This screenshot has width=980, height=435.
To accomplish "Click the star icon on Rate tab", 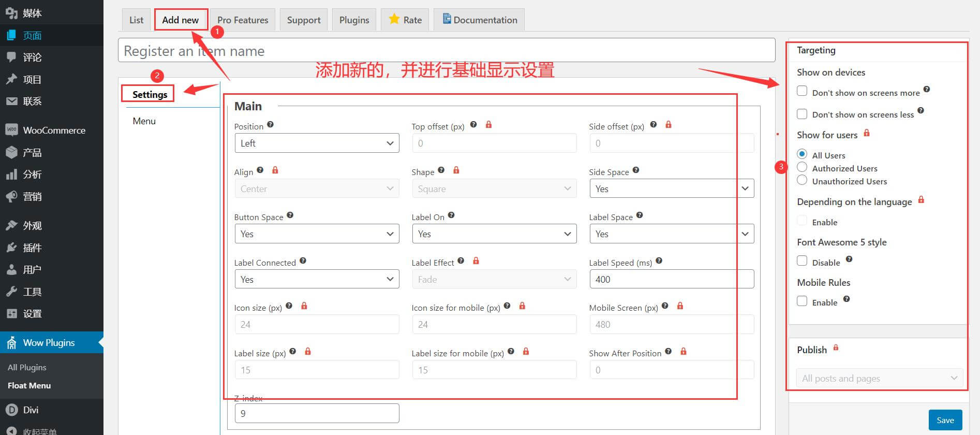I will coord(394,19).
